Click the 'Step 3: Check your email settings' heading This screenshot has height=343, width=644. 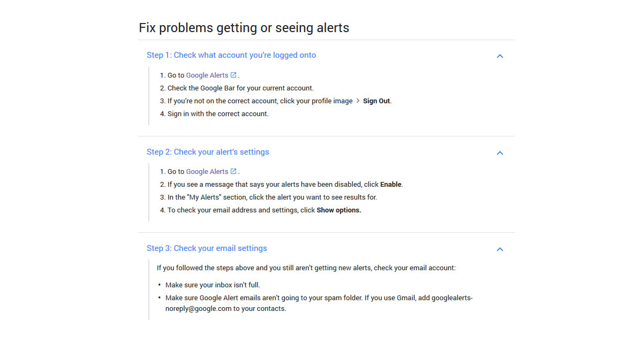pos(207,248)
